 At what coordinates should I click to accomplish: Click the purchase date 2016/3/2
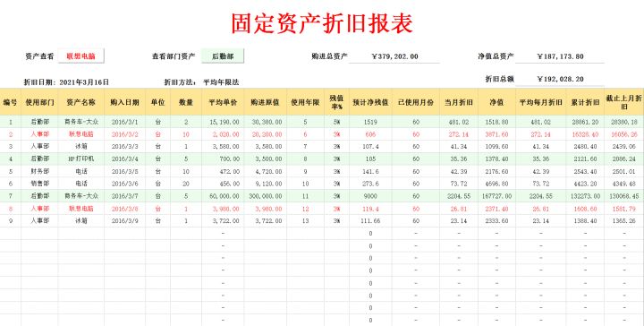coord(124,134)
